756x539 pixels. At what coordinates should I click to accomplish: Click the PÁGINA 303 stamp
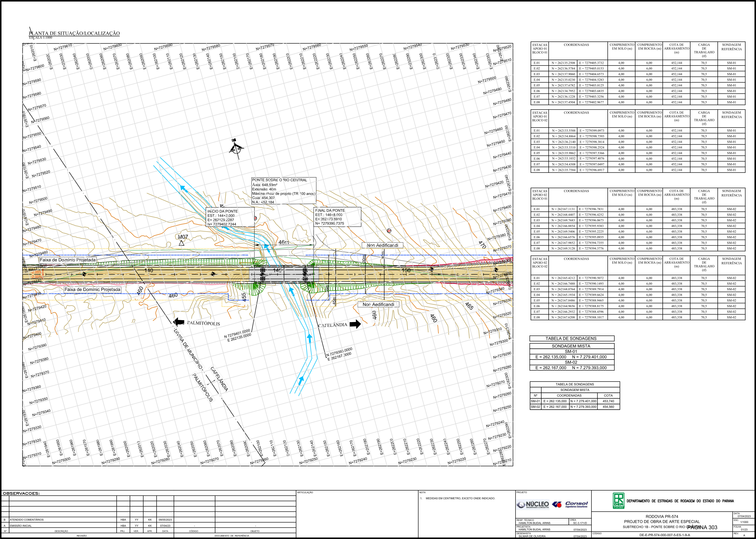click(702, 527)
